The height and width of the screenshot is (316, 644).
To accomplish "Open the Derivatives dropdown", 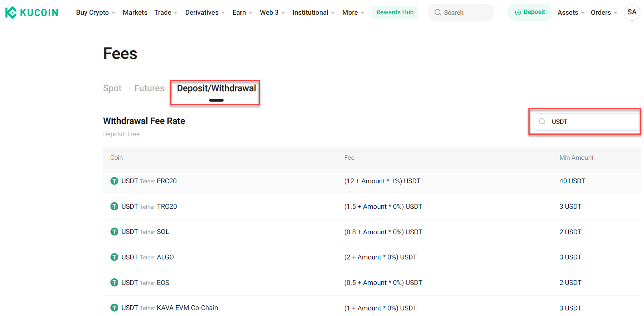I will (x=205, y=12).
